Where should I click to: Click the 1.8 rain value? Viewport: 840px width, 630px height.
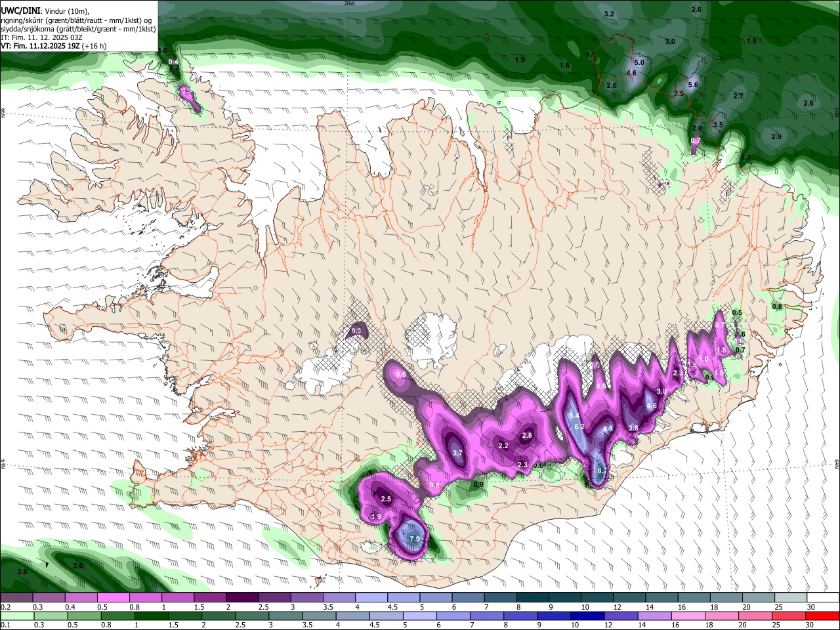click(752, 41)
